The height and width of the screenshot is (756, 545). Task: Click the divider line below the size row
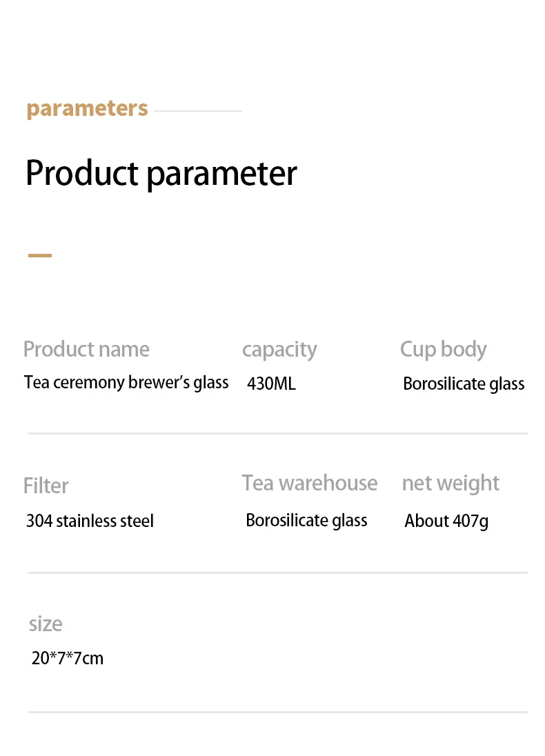tap(278, 712)
